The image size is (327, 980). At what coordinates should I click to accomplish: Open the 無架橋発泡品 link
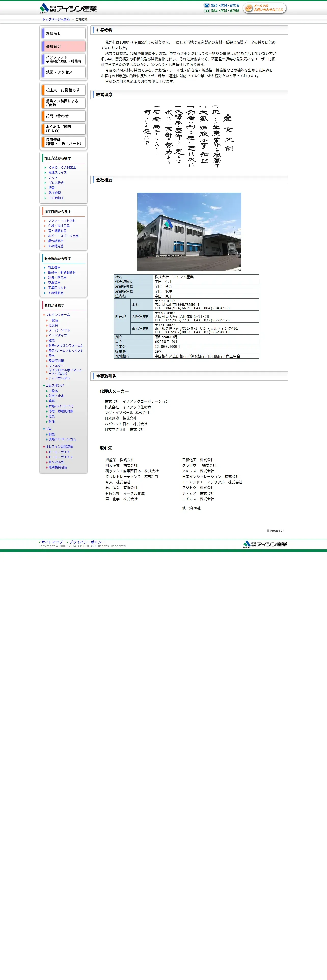point(58,468)
